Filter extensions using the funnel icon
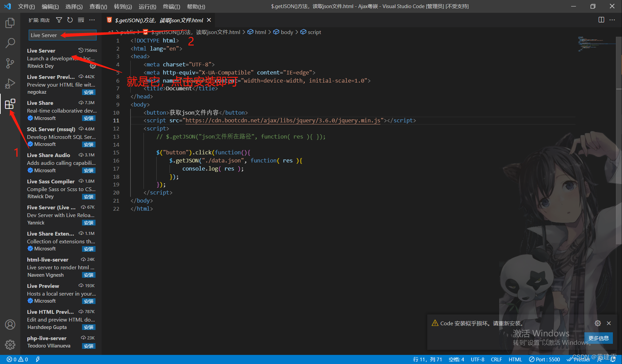622x364 pixels. click(59, 20)
